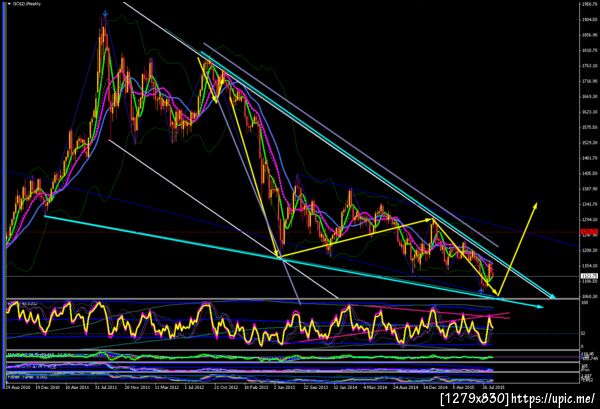Click the 11 Mar 2012 date label

167,387
